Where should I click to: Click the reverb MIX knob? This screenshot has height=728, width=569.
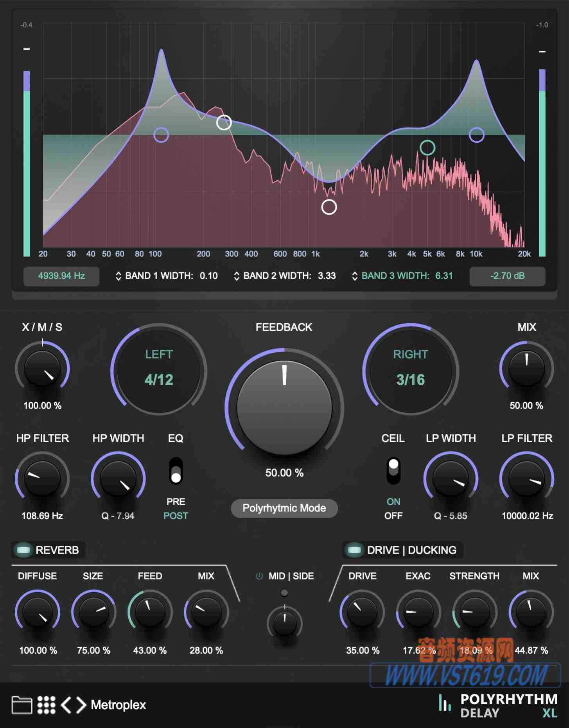[x=206, y=612]
